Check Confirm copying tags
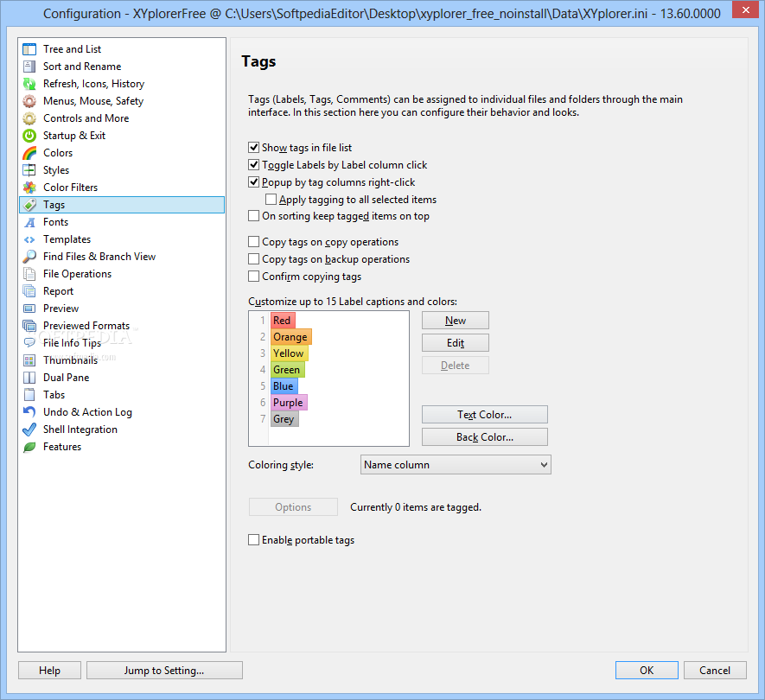The image size is (765, 700). 253,276
